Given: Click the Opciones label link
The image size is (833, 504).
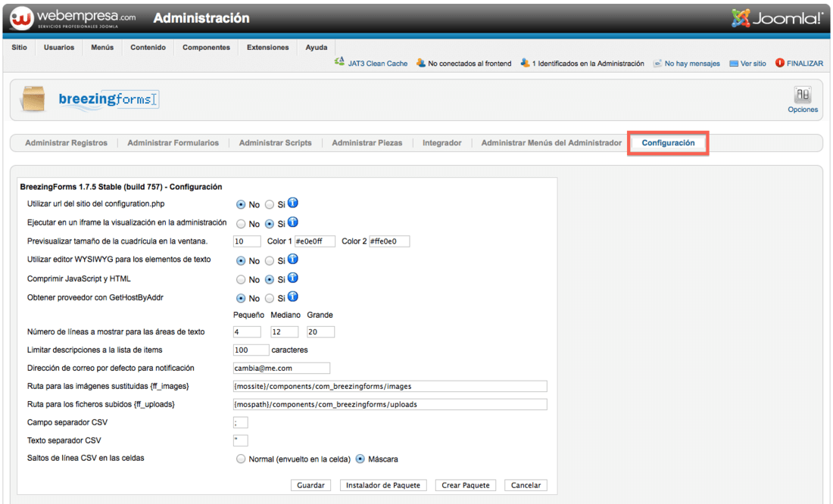Looking at the screenshot, I should coord(803,110).
